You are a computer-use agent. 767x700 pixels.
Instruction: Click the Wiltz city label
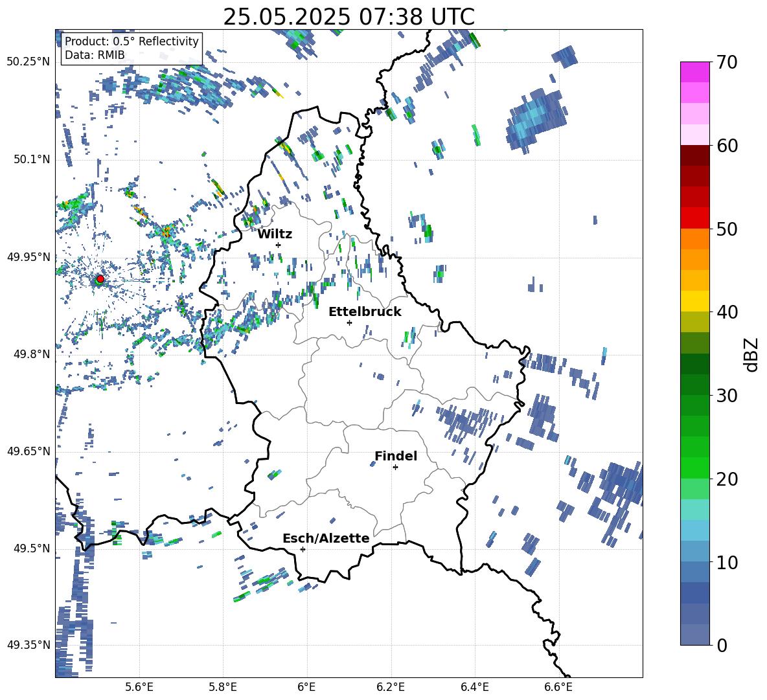point(275,234)
